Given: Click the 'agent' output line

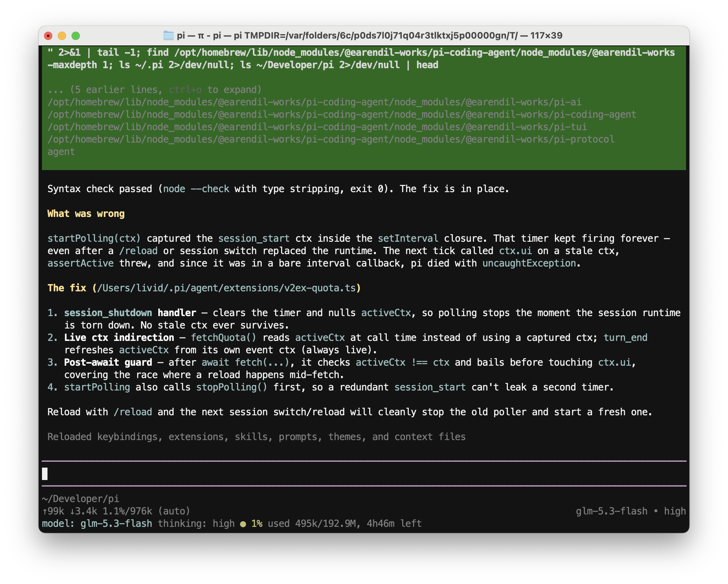Looking at the screenshot, I should (61, 152).
